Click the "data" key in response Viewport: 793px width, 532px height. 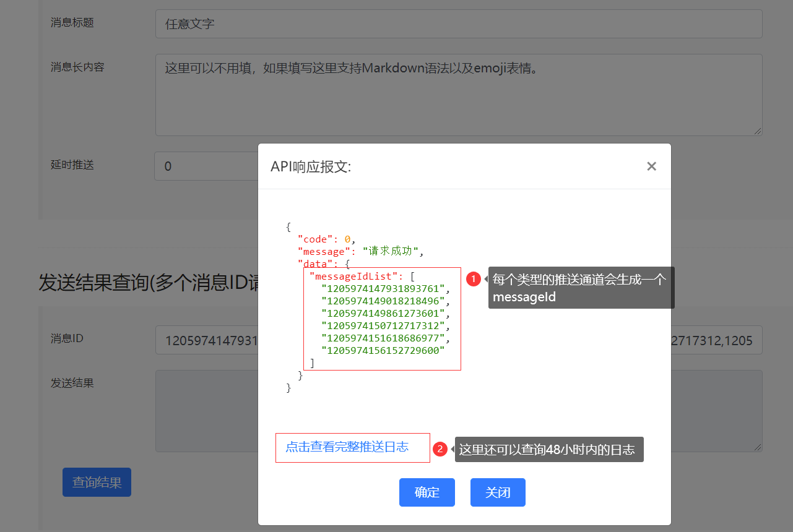click(x=315, y=264)
